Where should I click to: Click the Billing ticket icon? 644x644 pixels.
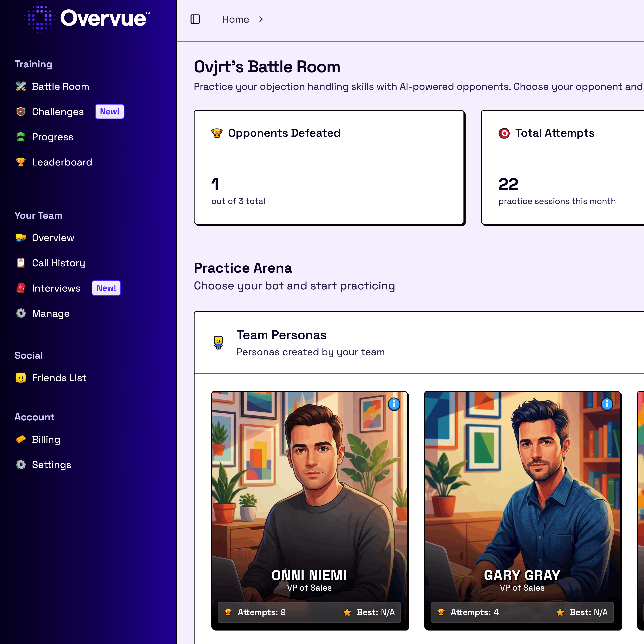[x=21, y=439]
